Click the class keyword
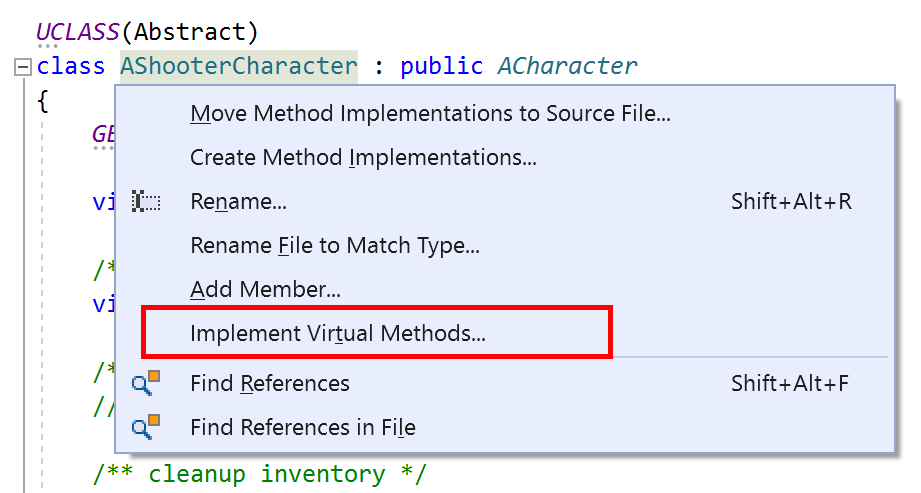The height and width of the screenshot is (493, 921). (x=70, y=67)
